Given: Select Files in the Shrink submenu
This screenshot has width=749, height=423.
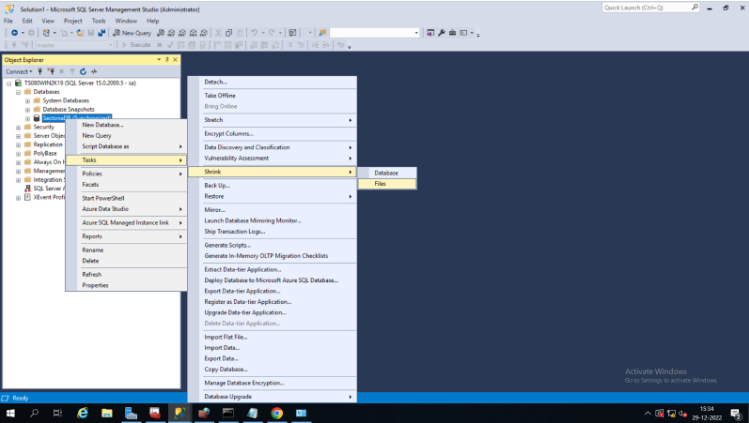Looking at the screenshot, I should [381, 184].
